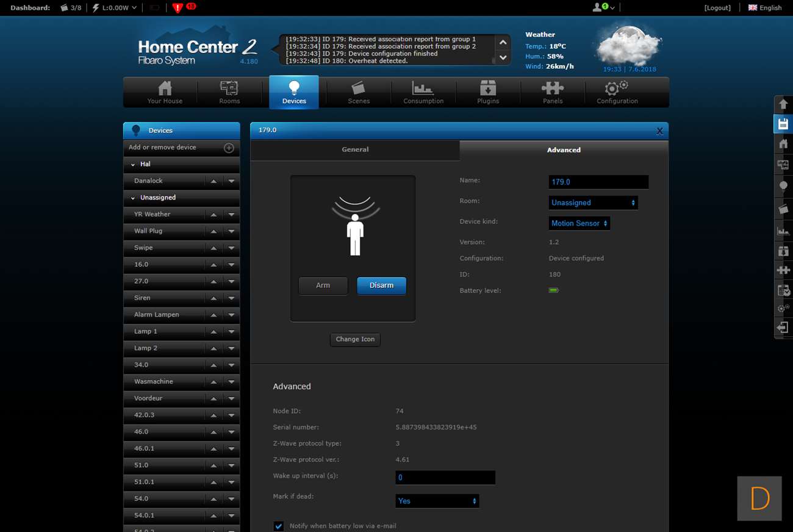Click the Wake up interval input field
This screenshot has width=793, height=532.
[x=445, y=478]
